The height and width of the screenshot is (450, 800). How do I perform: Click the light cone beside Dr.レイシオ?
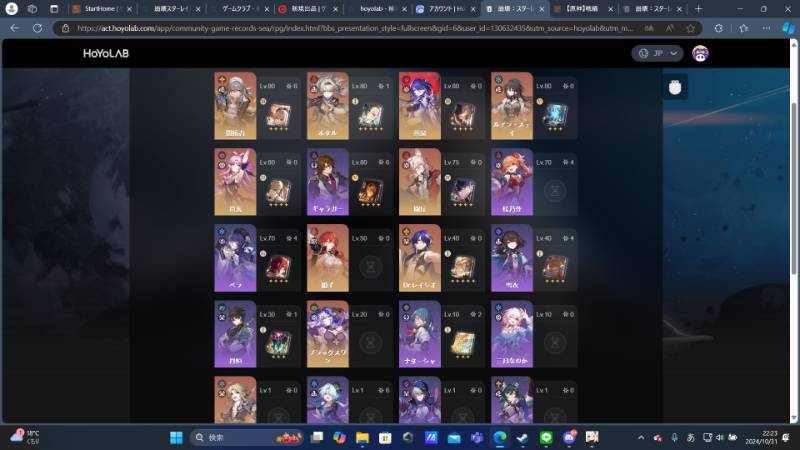[x=463, y=268]
